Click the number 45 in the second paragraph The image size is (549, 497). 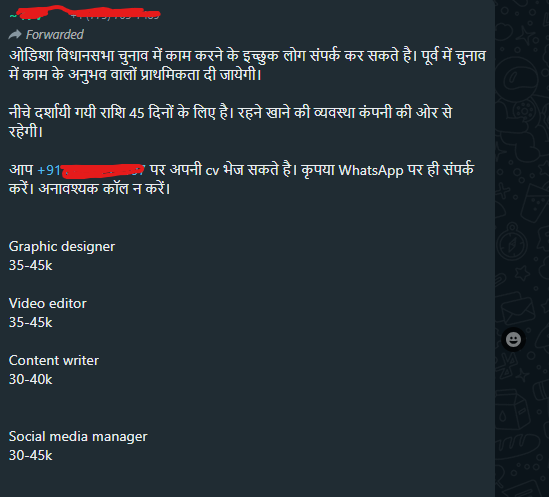pyautogui.click(x=137, y=113)
